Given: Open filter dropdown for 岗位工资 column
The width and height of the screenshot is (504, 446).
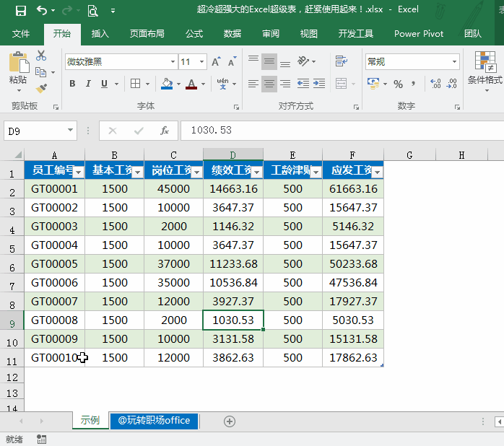Looking at the screenshot, I should (196, 172).
